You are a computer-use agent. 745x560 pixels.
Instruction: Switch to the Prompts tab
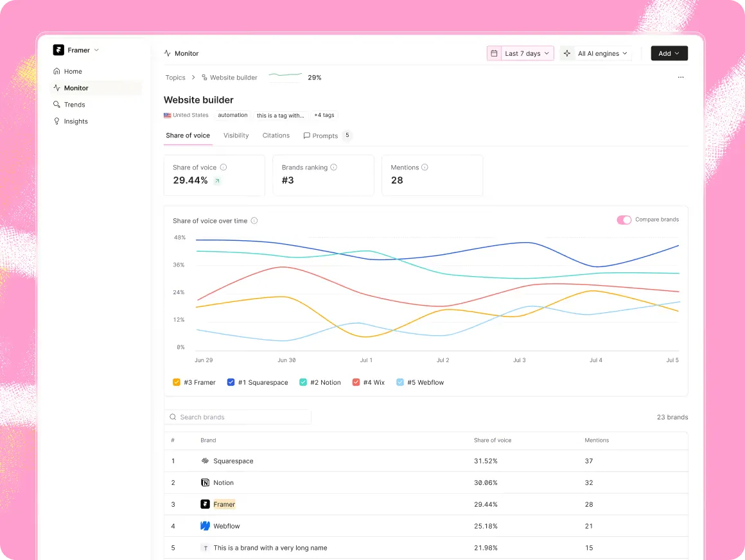pyautogui.click(x=328, y=136)
